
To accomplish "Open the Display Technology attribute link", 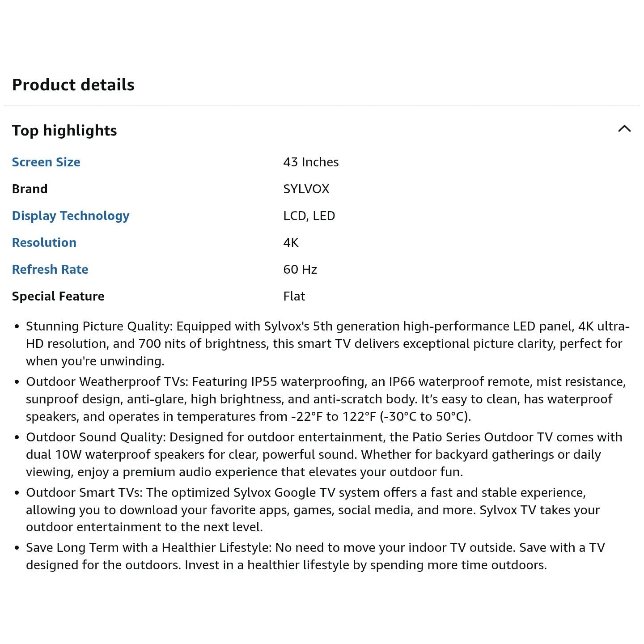I will [71, 216].
